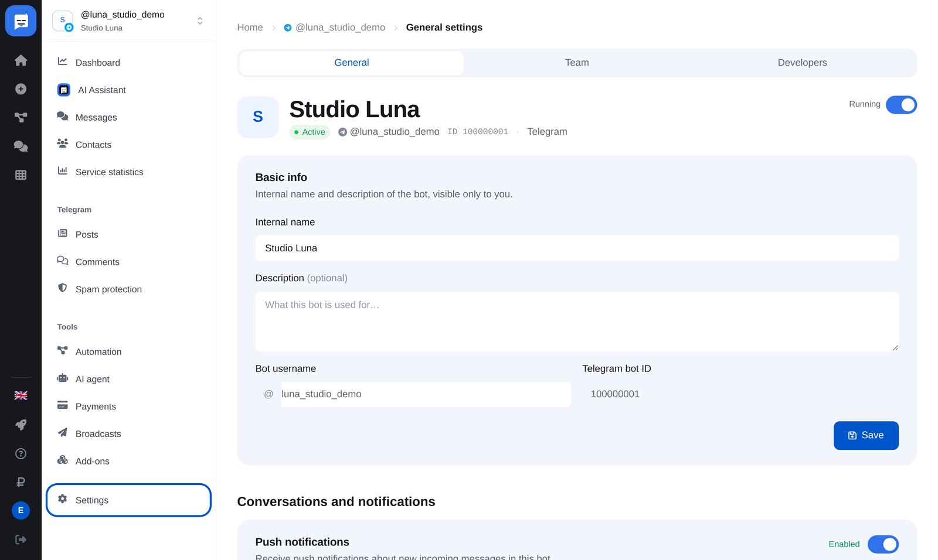
Task: Open Comments in the sidebar
Action: tap(128, 262)
